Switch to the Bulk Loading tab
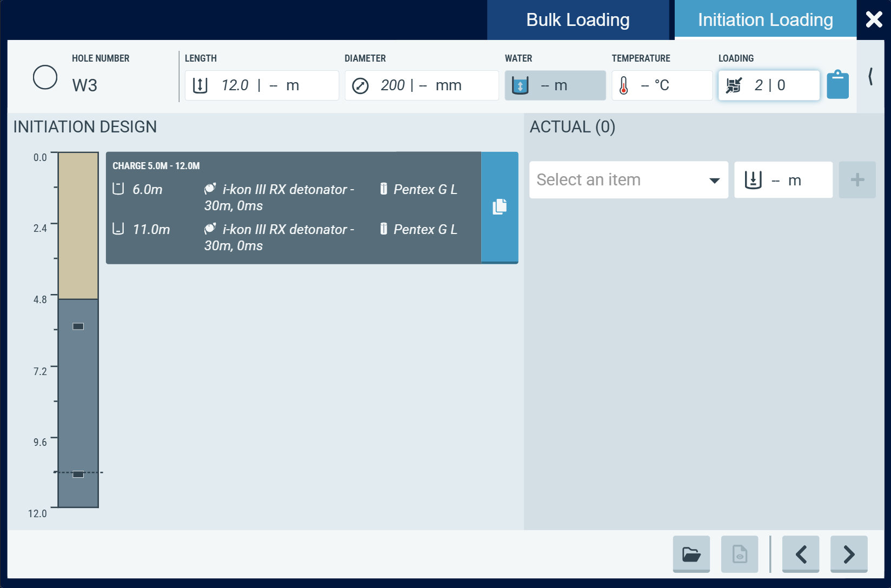This screenshot has height=588, width=891. coord(578,20)
